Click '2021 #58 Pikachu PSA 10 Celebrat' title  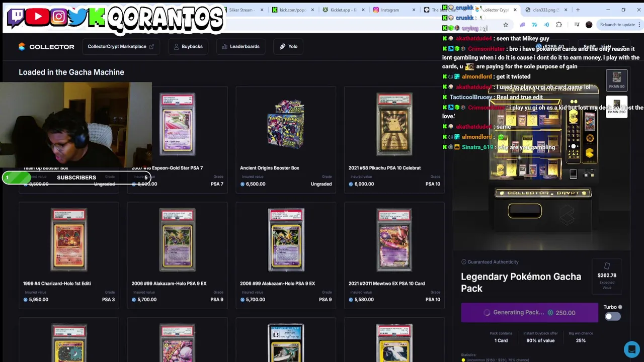(x=384, y=168)
